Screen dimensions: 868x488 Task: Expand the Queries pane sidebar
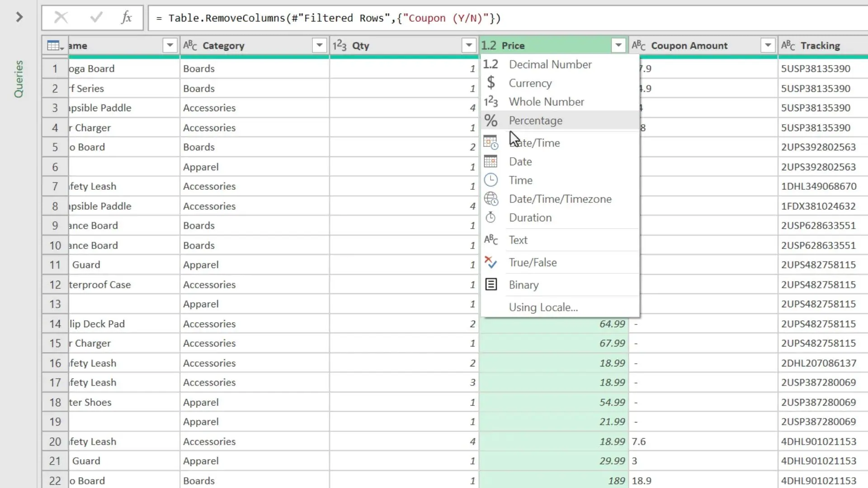pyautogui.click(x=19, y=17)
